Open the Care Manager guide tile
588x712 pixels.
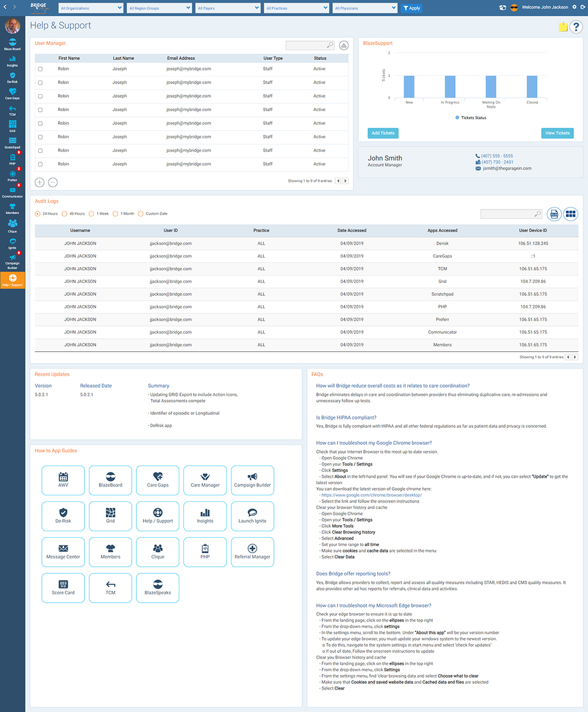click(x=205, y=480)
